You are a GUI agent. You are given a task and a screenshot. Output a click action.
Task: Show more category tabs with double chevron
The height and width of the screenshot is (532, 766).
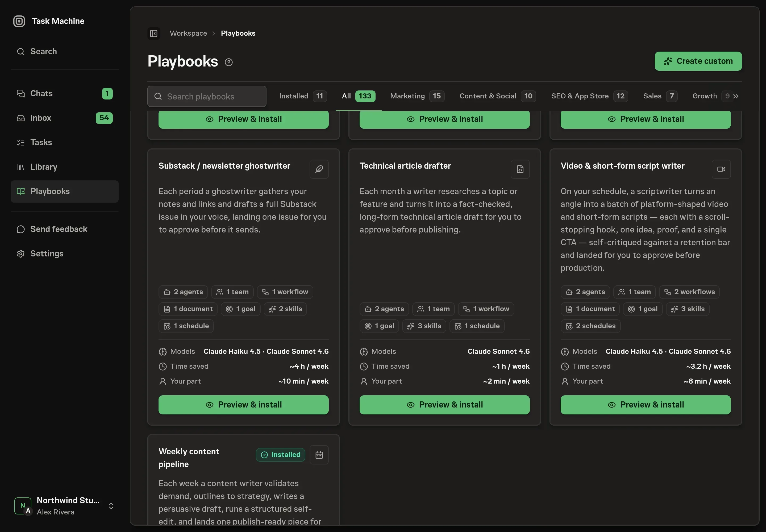click(736, 96)
